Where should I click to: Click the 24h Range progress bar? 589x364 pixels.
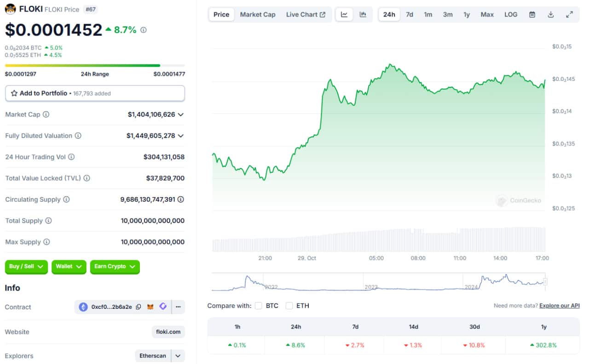pos(95,66)
